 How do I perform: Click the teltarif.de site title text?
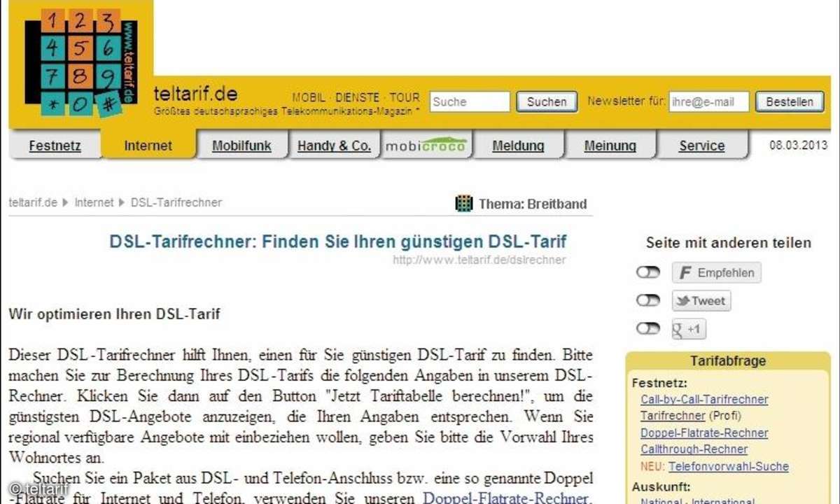click(x=195, y=94)
